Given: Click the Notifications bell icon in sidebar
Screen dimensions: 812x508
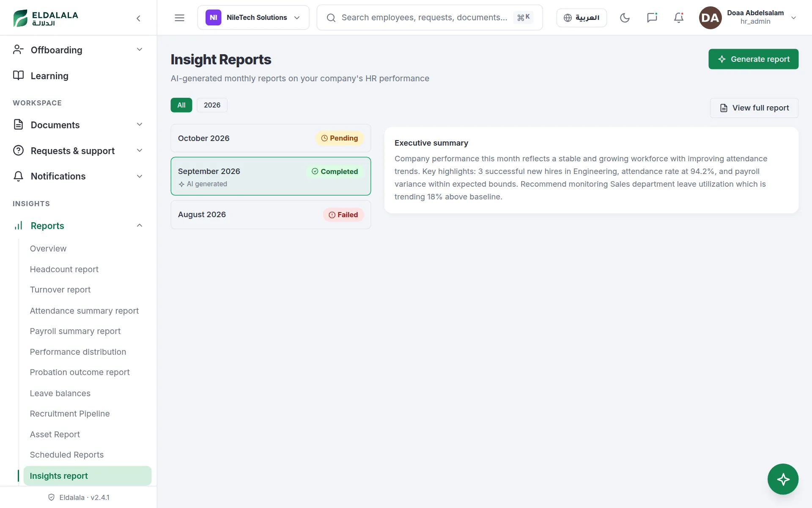Looking at the screenshot, I should (x=18, y=176).
